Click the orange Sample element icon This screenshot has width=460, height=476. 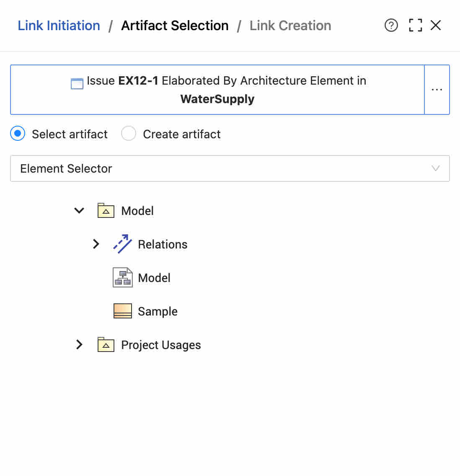pyautogui.click(x=123, y=311)
